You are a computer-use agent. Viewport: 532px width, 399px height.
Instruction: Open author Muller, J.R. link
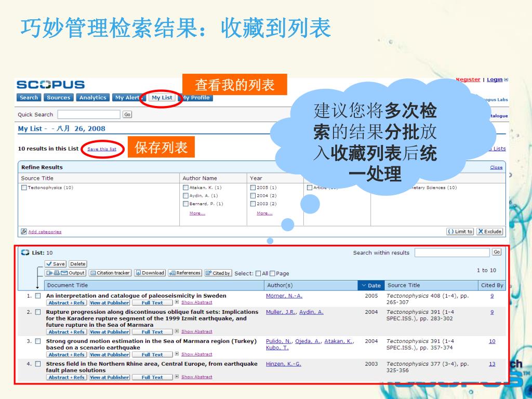point(280,312)
